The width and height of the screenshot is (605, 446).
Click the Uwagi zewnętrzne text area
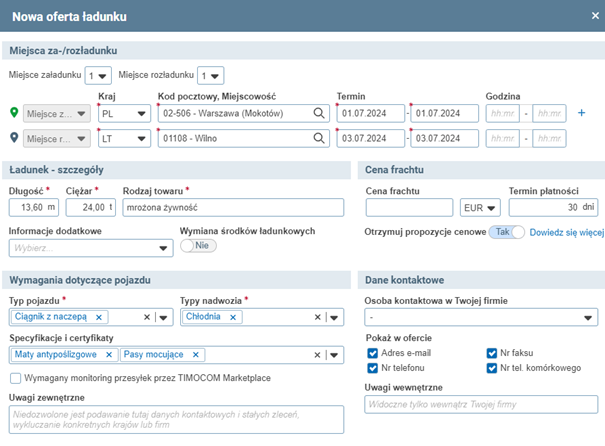(x=176, y=419)
